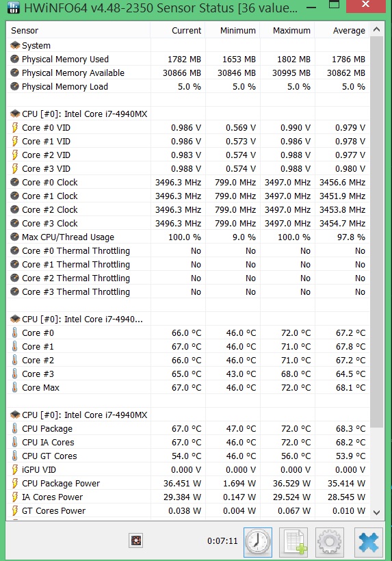Select the Core #1 Clock row label

coord(50,196)
